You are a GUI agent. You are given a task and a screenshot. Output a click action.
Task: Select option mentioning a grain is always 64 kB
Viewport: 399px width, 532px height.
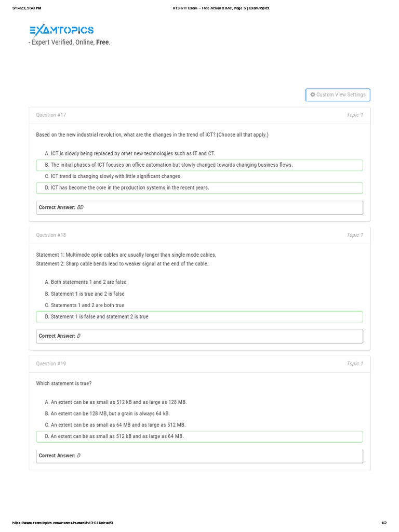[x=108, y=414]
